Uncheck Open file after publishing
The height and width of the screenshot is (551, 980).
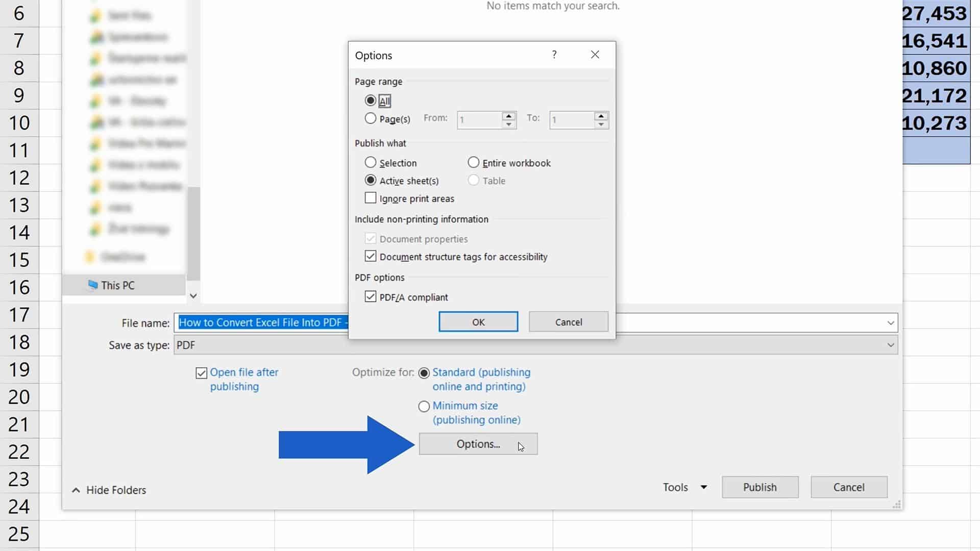[x=201, y=373]
